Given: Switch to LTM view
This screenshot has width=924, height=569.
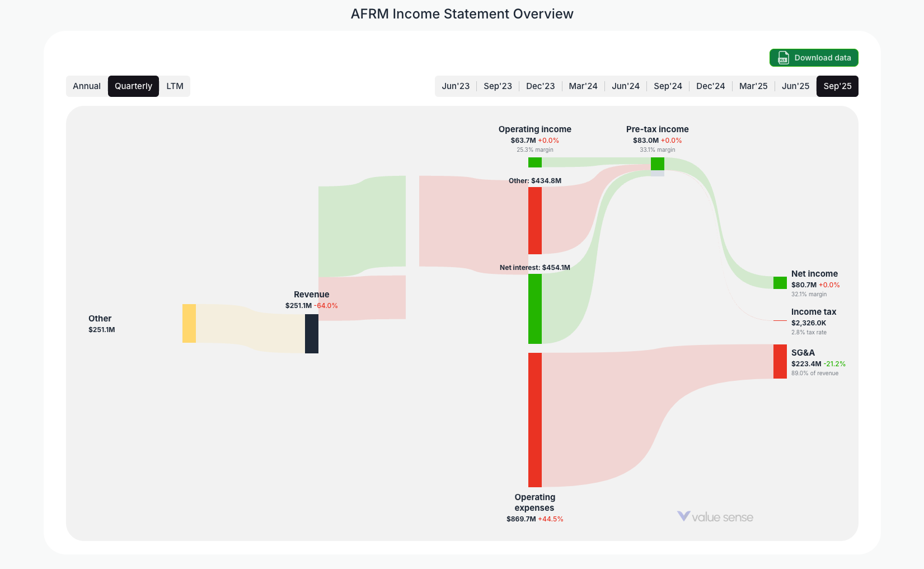Looking at the screenshot, I should pos(175,86).
